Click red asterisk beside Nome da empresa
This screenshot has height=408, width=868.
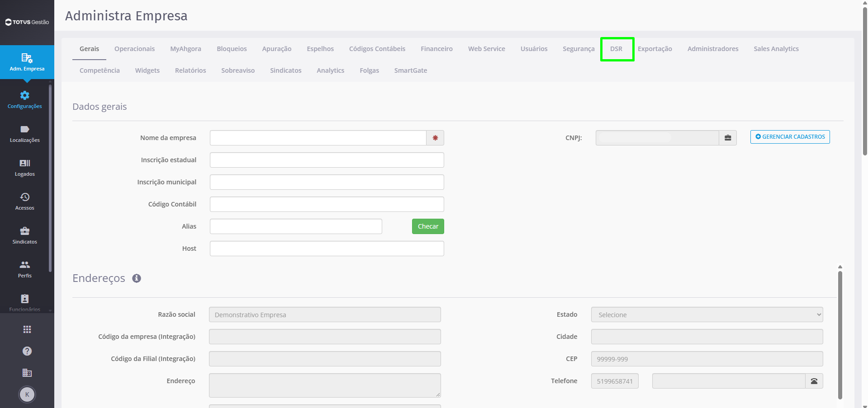(435, 138)
